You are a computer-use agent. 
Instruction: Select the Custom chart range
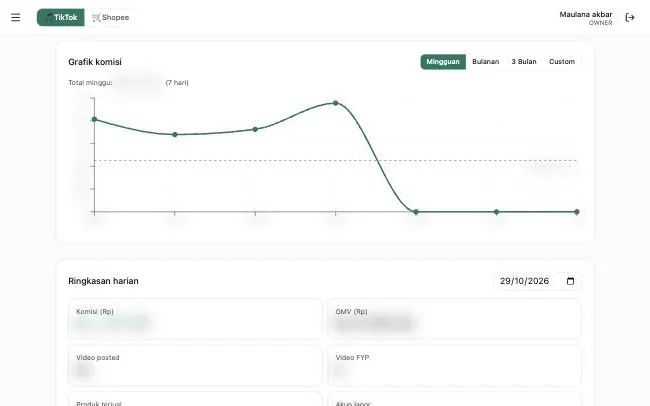coord(562,62)
